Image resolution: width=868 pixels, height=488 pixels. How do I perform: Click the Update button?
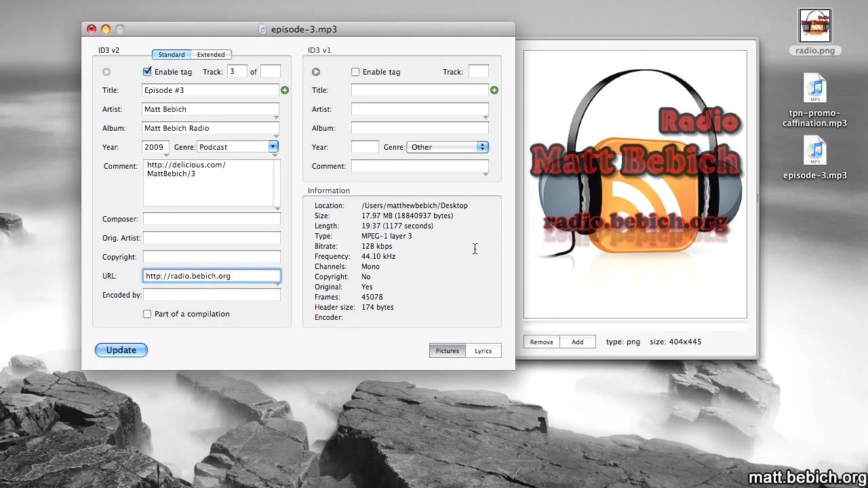click(121, 350)
